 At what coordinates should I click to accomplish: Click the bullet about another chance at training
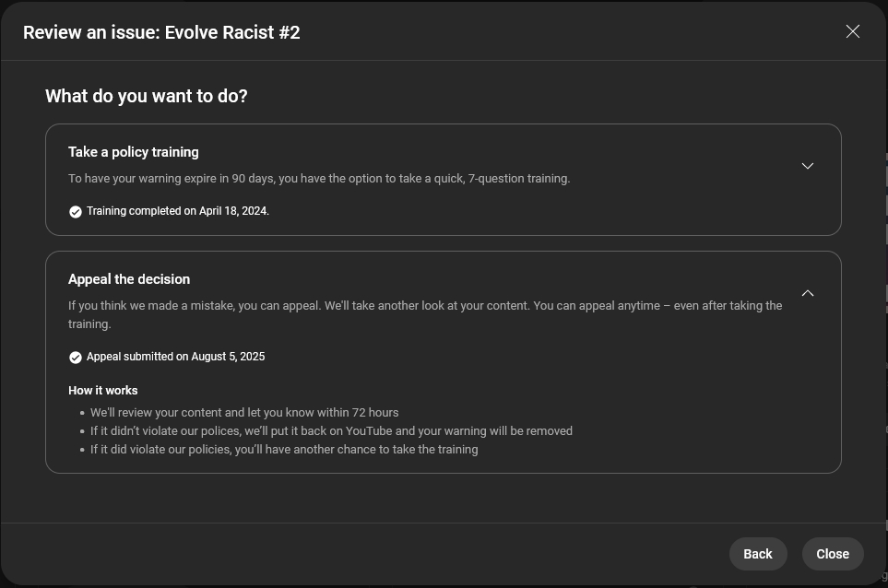pyautogui.click(x=284, y=450)
